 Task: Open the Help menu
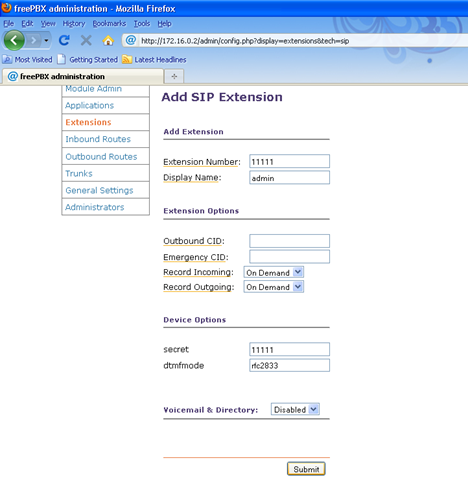(x=164, y=24)
